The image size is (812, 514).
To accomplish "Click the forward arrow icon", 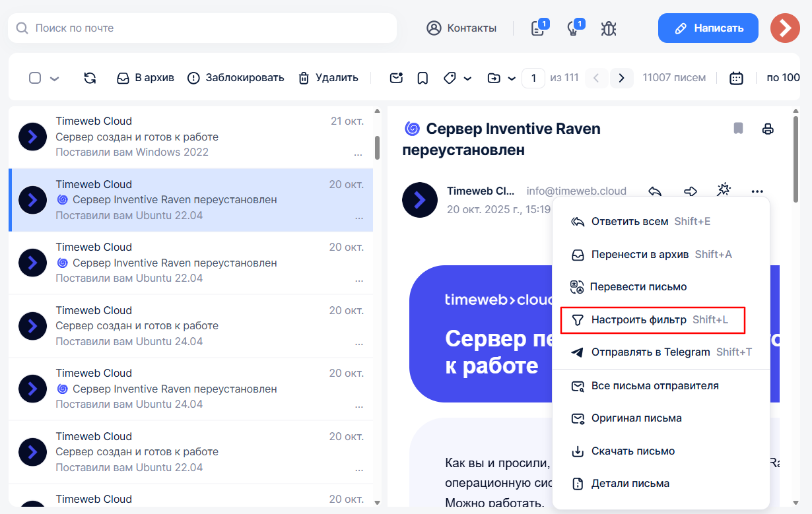I will pos(690,191).
